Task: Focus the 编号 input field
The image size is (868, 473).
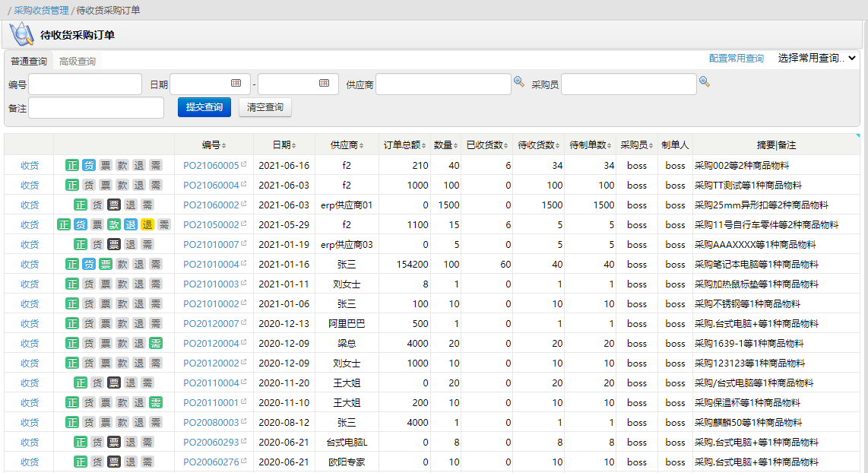Action: pyautogui.click(x=85, y=84)
